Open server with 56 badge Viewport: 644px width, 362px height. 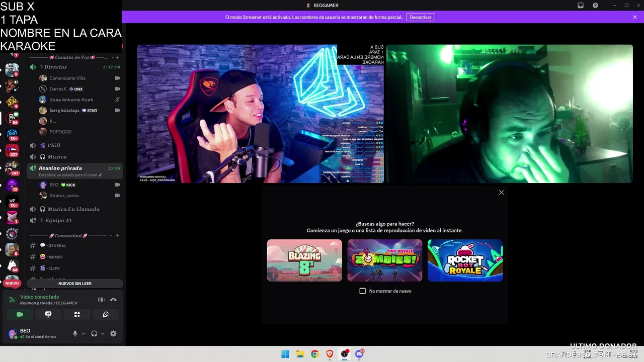click(12, 118)
